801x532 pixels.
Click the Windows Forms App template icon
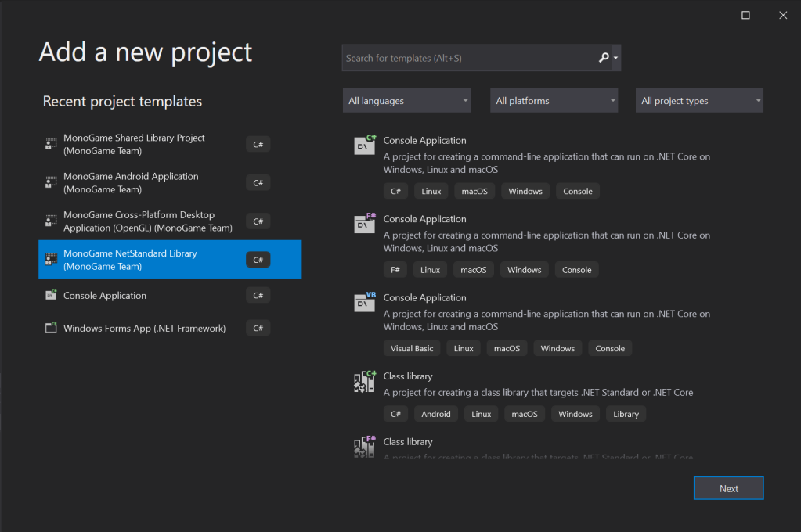(51, 328)
